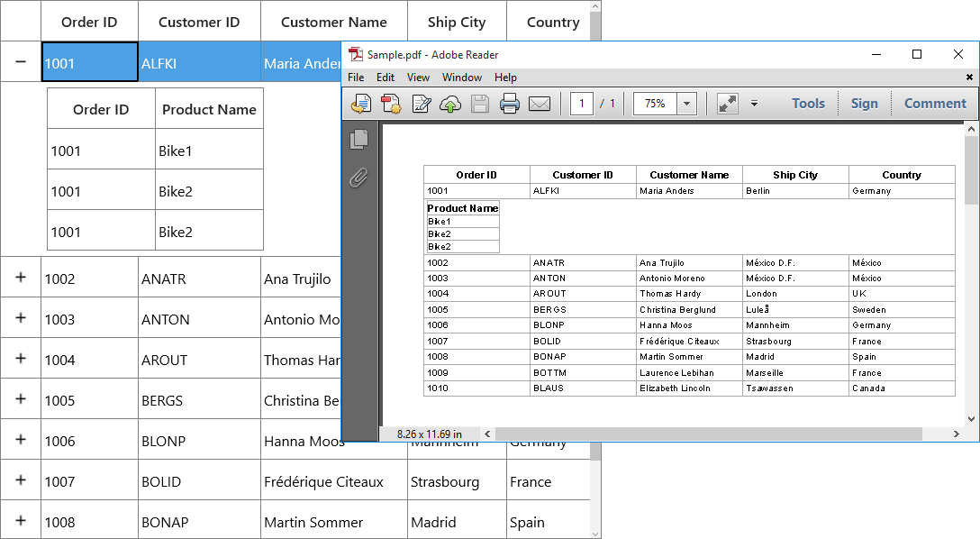Click the cloud upload toolbar icon
This screenshot has height=539, width=980.
point(450,103)
